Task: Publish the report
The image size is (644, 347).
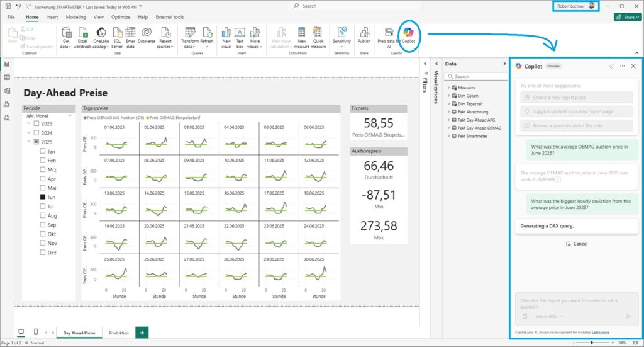Action: 364,35
